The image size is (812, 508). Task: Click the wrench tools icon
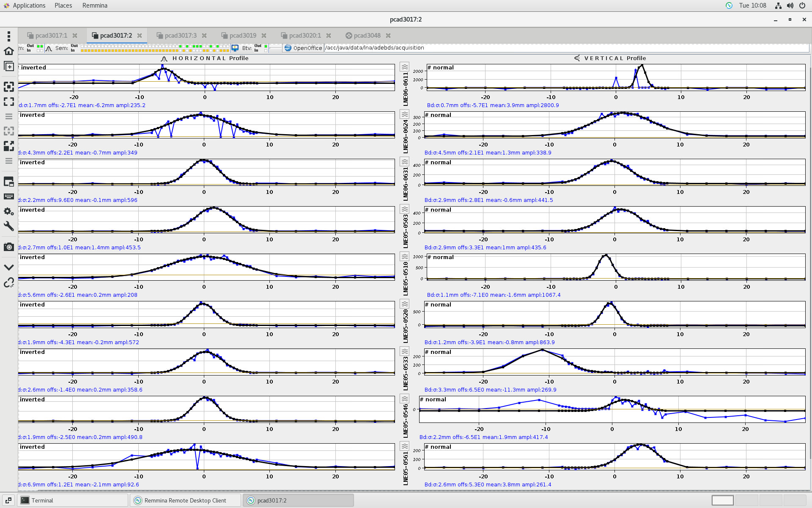pyautogui.click(x=8, y=226)
